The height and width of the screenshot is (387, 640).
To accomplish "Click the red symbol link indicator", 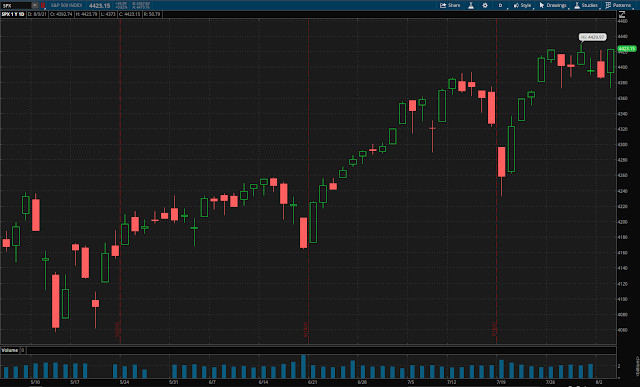I will tap(42, 5).
